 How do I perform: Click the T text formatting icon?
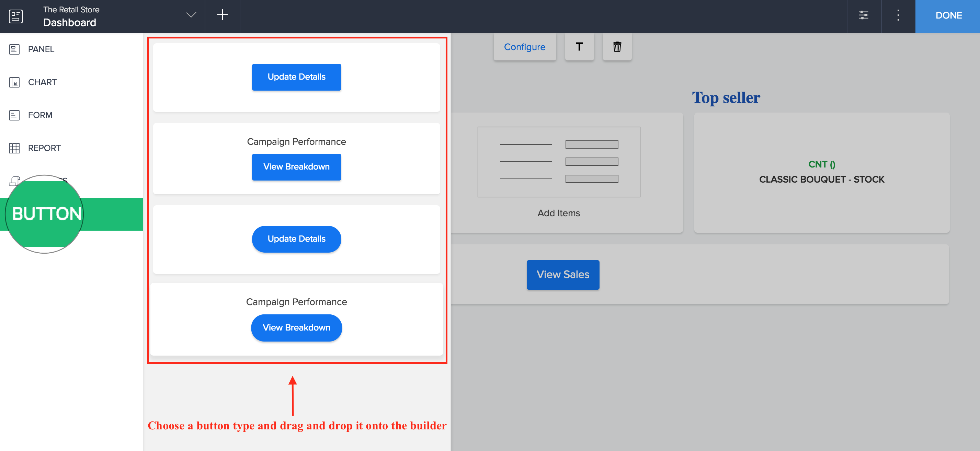point(579,47)
